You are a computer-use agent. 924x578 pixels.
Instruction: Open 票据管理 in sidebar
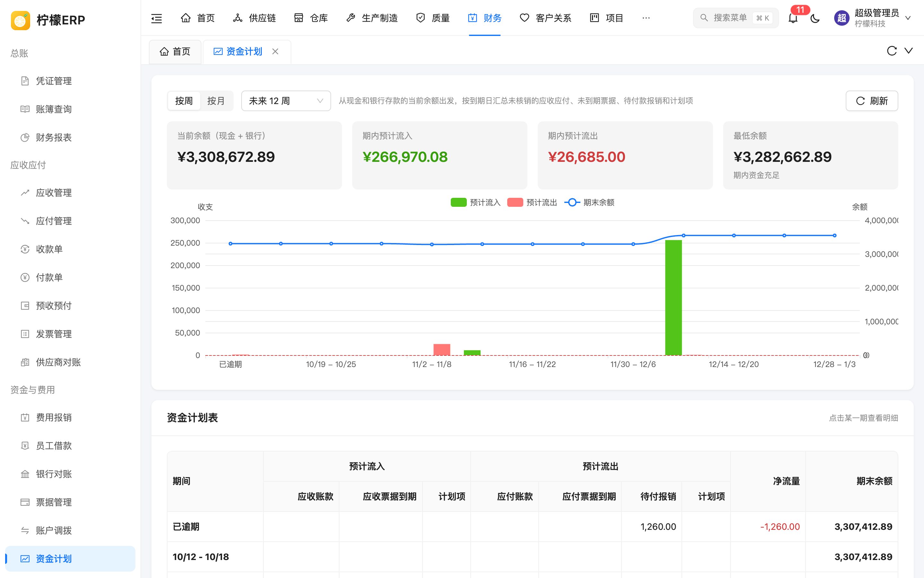70,502
